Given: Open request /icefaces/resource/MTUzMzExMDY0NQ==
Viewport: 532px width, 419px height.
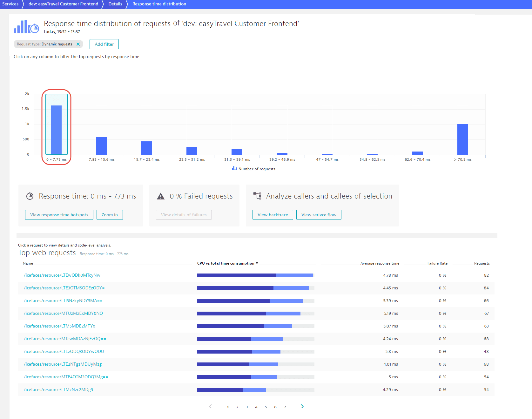Looking at the screenshot, I should 66,314.
